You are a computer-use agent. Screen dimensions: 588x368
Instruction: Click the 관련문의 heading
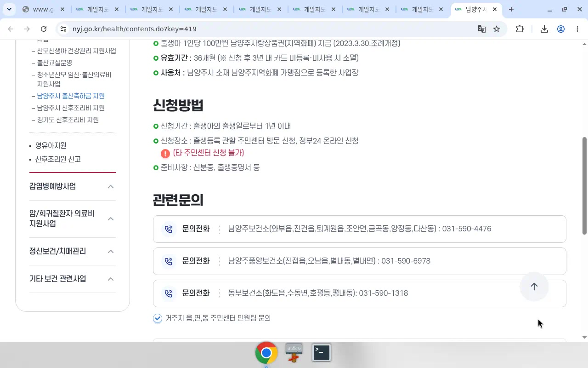coord(178,200)
